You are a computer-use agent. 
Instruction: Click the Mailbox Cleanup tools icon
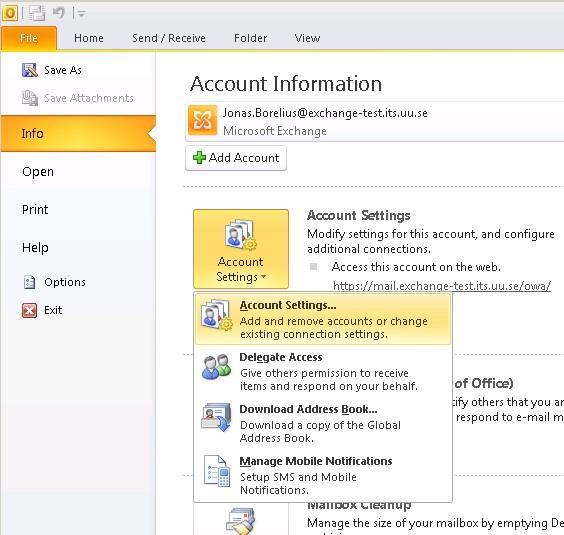241,521
